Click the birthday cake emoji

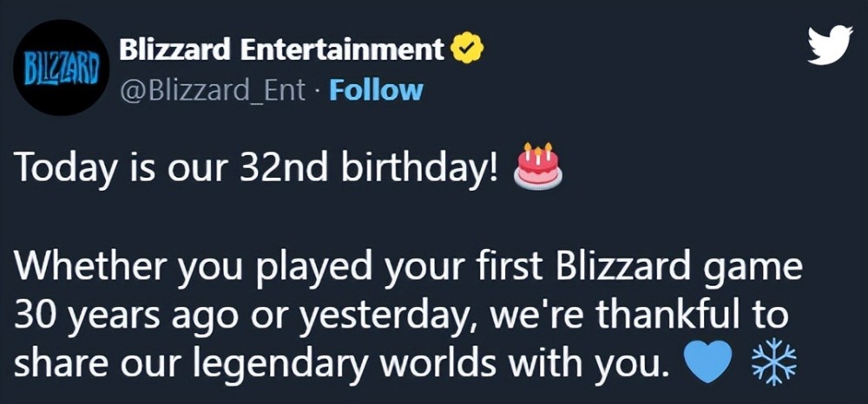click(537, 166)
